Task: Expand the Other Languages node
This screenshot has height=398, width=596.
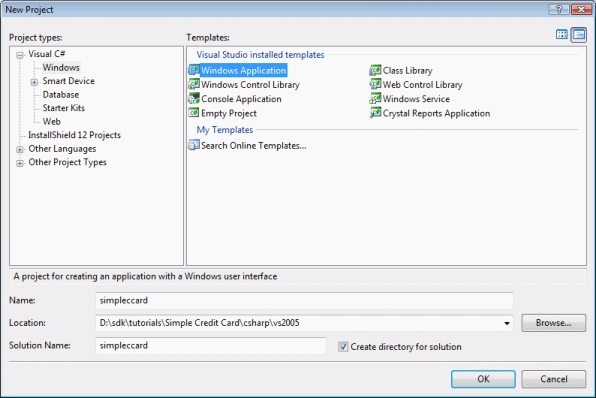Action: (20, 149)
